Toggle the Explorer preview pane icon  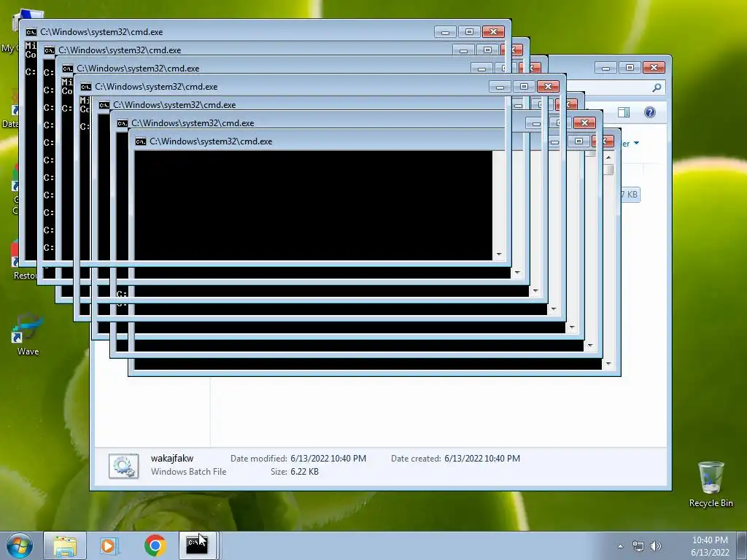(624, 112)
